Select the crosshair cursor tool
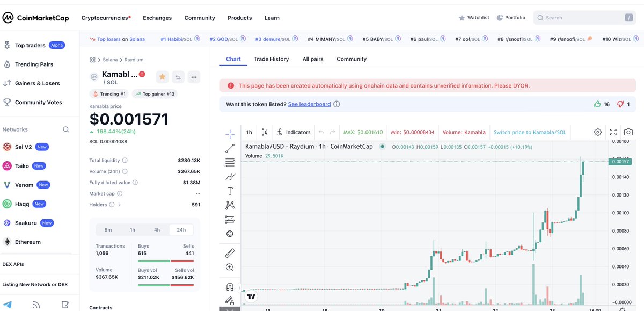This screenshot has width=644, height=311. pyautogui.click(x=230, y=134)
